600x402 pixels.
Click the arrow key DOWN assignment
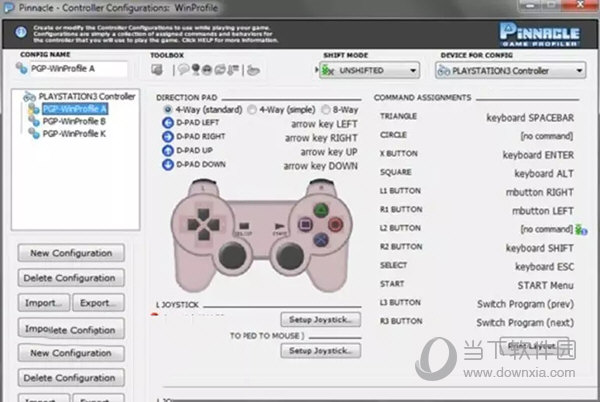tap(320, 166)
